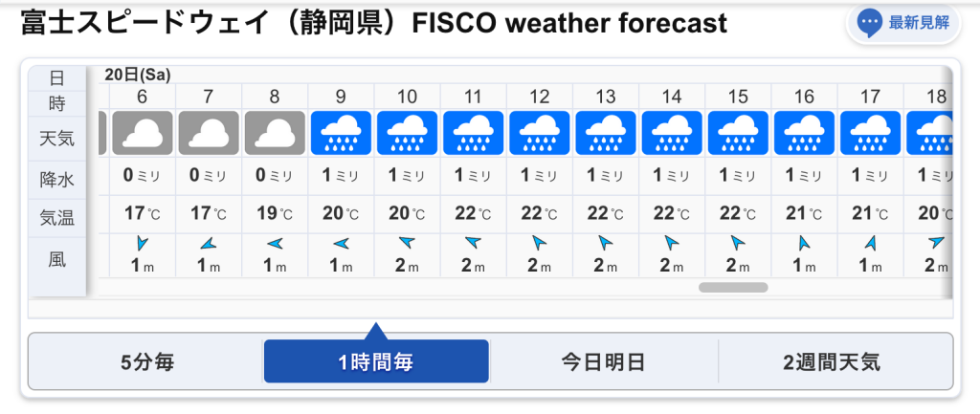Click the rain icon at 15 o'clock
Screen dimensions: 980x414
[738, 133]
